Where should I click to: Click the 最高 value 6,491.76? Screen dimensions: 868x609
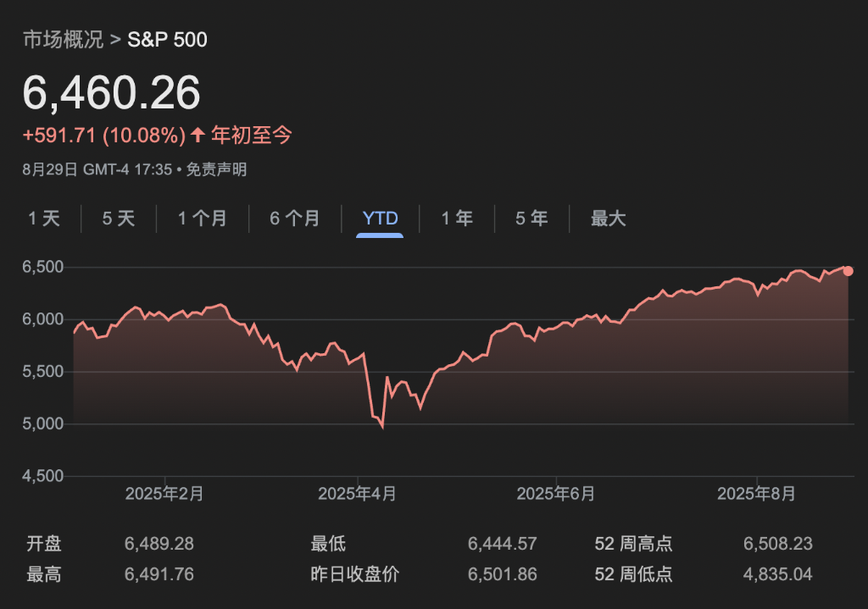(159, 574)
